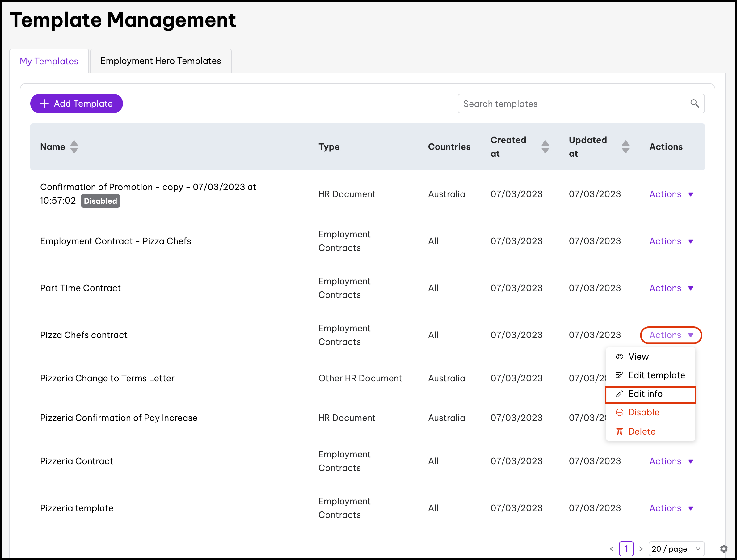Click the trash icon beside Delete
Viewport: 737px width, 560px height.
[x=619, y=431]
